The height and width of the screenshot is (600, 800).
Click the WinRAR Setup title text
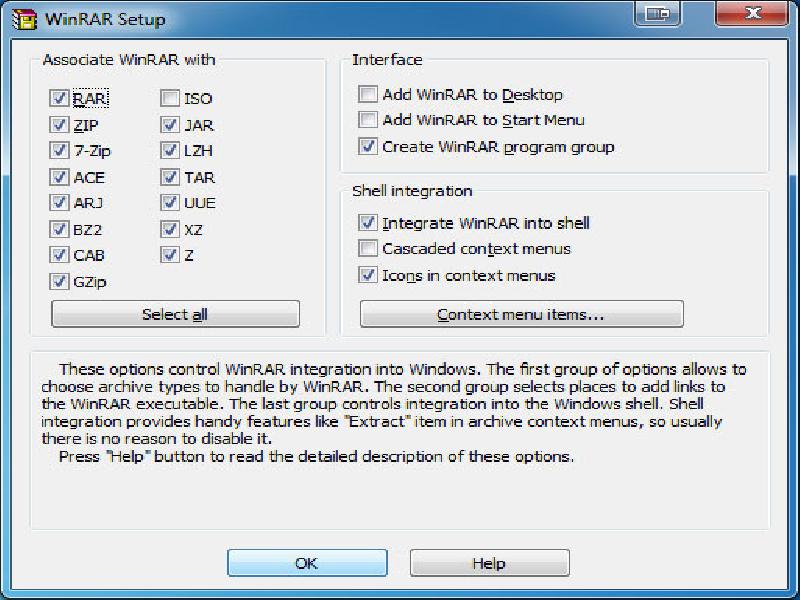pos(105,19)
